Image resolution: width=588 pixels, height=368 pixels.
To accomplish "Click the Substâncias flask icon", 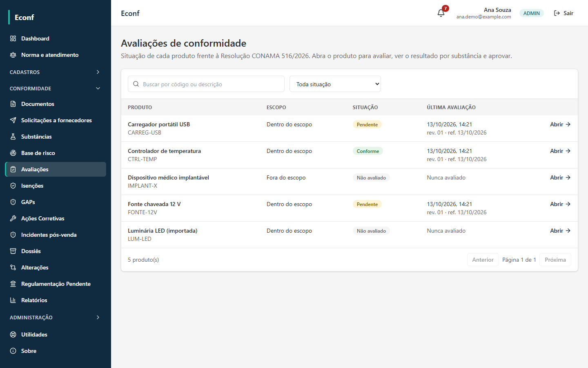I will tap(13, 137).
